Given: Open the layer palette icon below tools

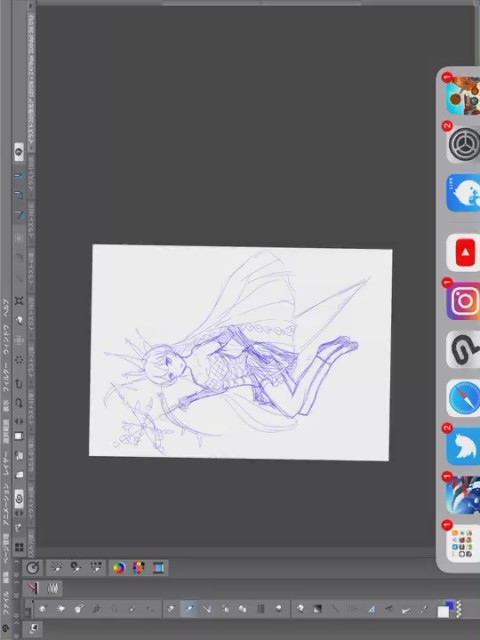Looking at the screenshot, I should tap(33, 629).
